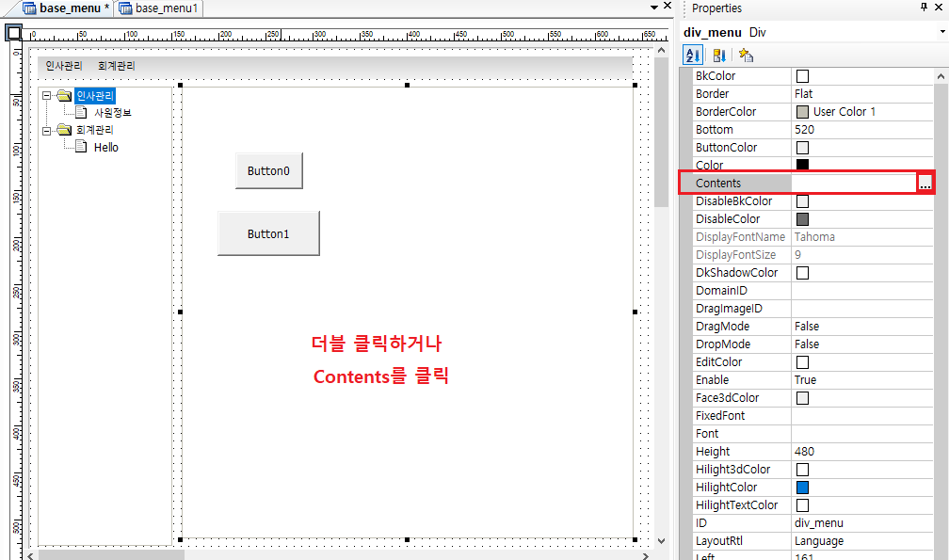Click the ButtonColor swatch

click(802, 148)
